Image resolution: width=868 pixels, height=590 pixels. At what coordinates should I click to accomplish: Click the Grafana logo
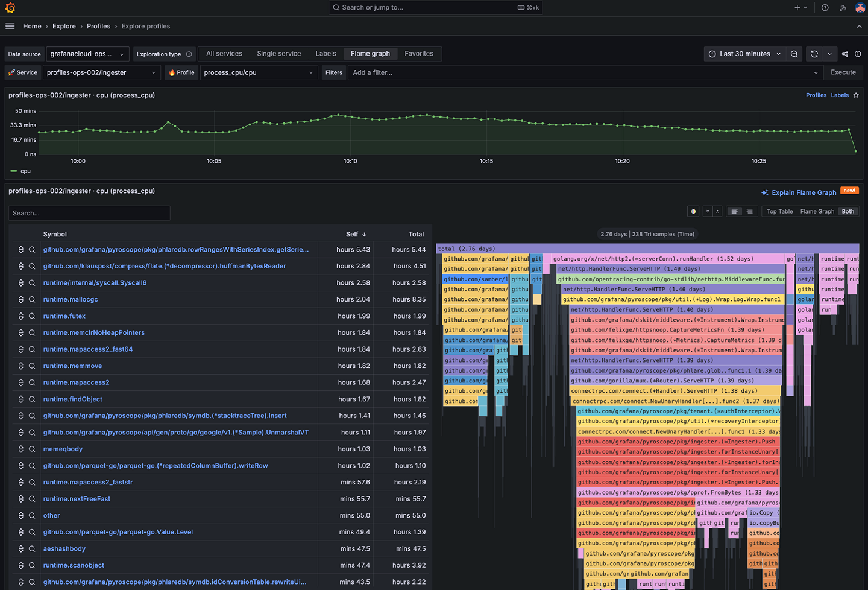click(9, 8)
